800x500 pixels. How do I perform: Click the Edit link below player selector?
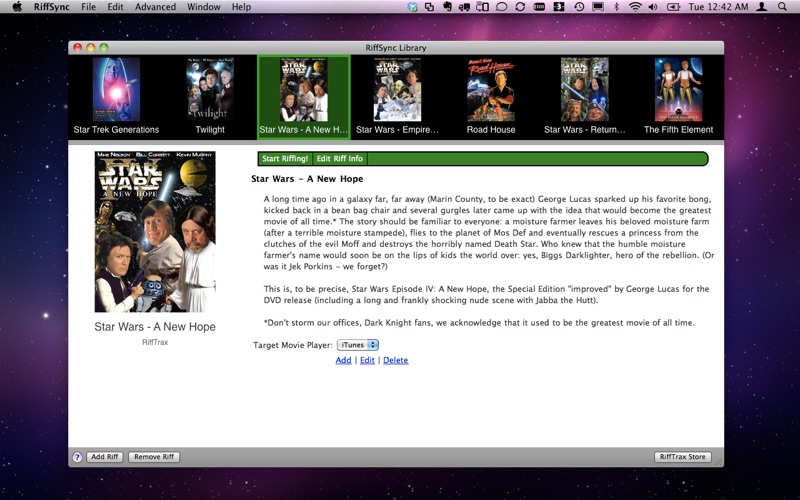367,360
